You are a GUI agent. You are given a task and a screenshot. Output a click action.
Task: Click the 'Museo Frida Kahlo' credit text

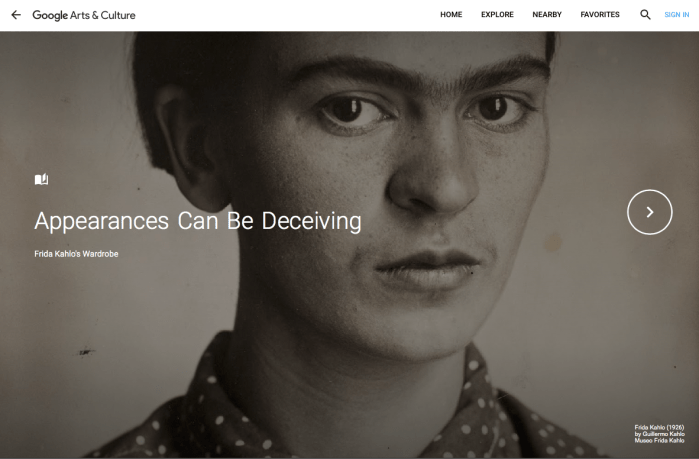click(x=659, y=440)
